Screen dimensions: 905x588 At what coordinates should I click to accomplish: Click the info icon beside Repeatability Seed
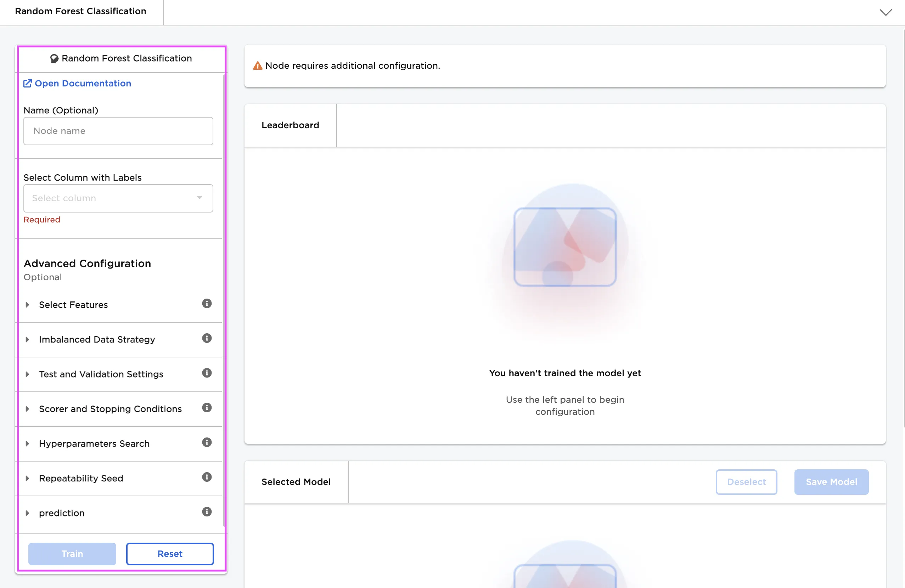(207, 477)
